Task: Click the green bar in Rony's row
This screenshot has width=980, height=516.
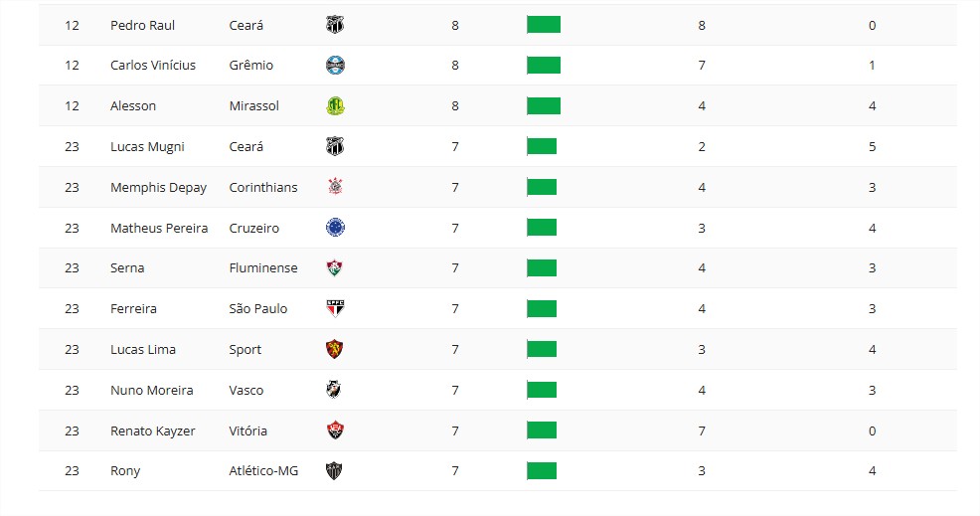Action: click(542, 471)
